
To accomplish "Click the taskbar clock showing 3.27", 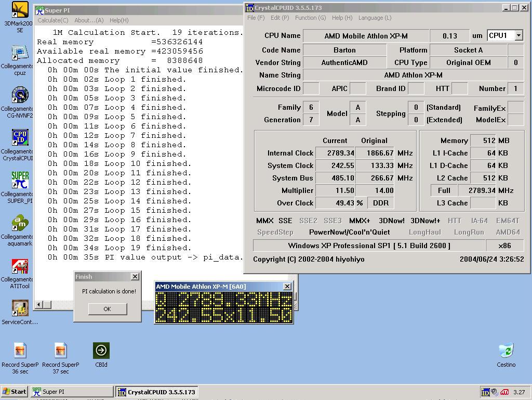I will click(519, 392).
